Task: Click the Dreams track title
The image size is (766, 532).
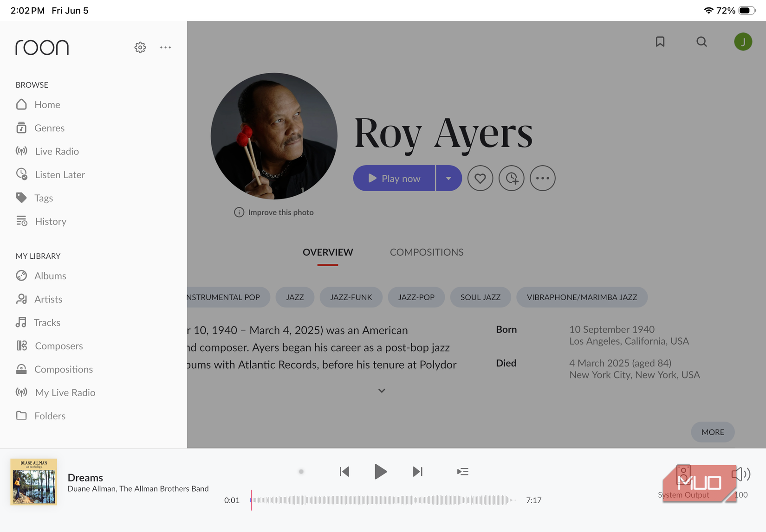Action: [85, 478]
